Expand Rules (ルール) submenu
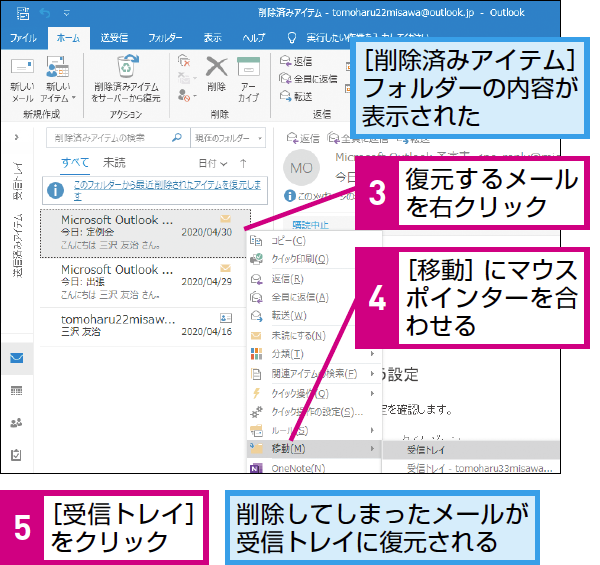The image size is (600, 565). (314, 431)
